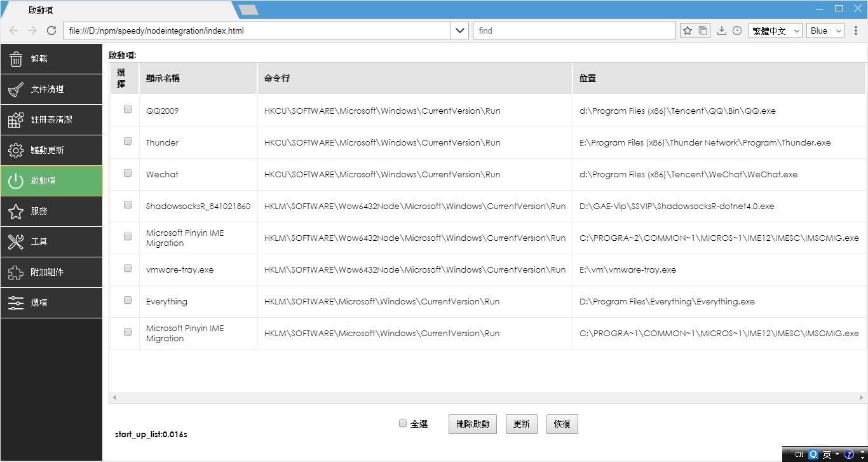The height and width of the screenshot is (462, 868).
Task: Switch to the 啟動項 browser tab
Action: coord(121,10)
